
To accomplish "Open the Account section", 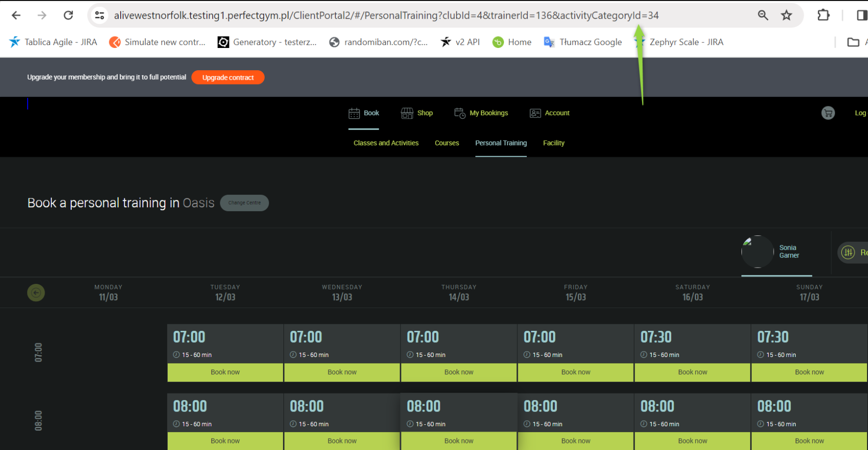I will coord(549,113).
